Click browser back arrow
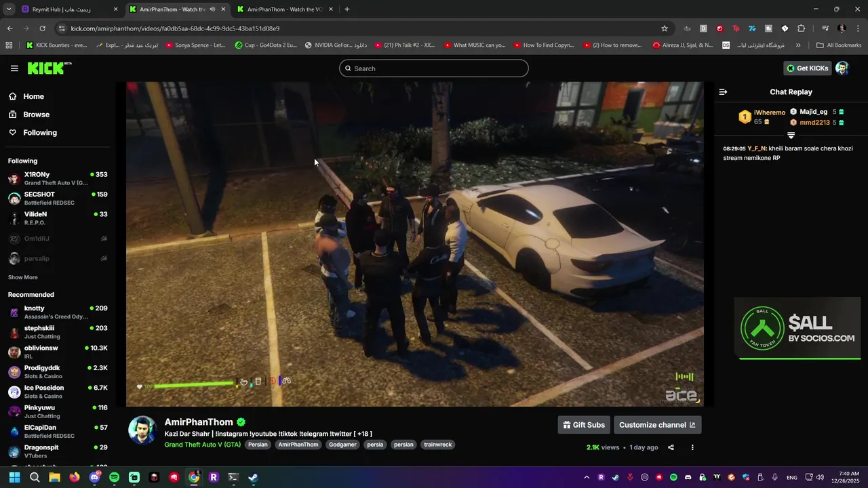868x488 pixels. [x=9, y=28]
